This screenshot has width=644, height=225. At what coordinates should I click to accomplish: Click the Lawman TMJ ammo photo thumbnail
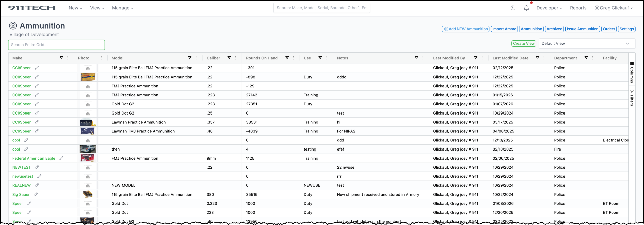[88, 131]
